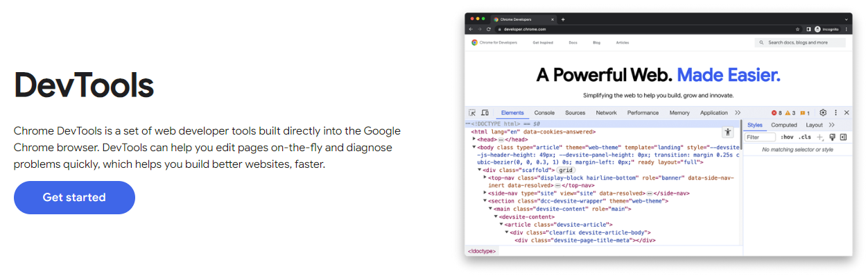Toggle the element rendering emulations paintbrush icon
The image size is (868, 276).
pyautogui.click(x=832, y=137)
